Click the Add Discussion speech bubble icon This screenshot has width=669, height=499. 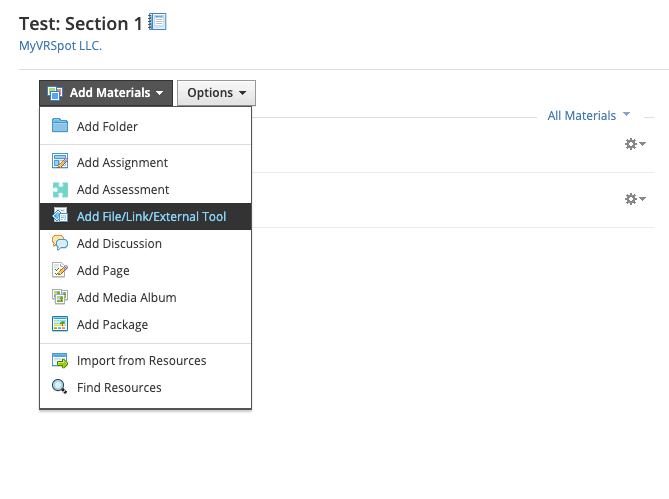[x=60, y=243]
